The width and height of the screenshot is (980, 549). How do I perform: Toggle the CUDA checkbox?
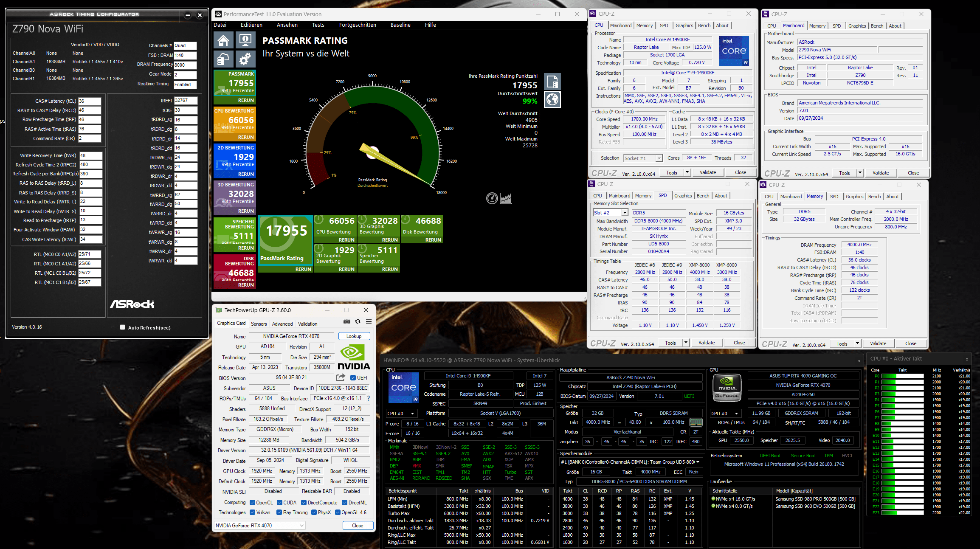coord(279,502)
